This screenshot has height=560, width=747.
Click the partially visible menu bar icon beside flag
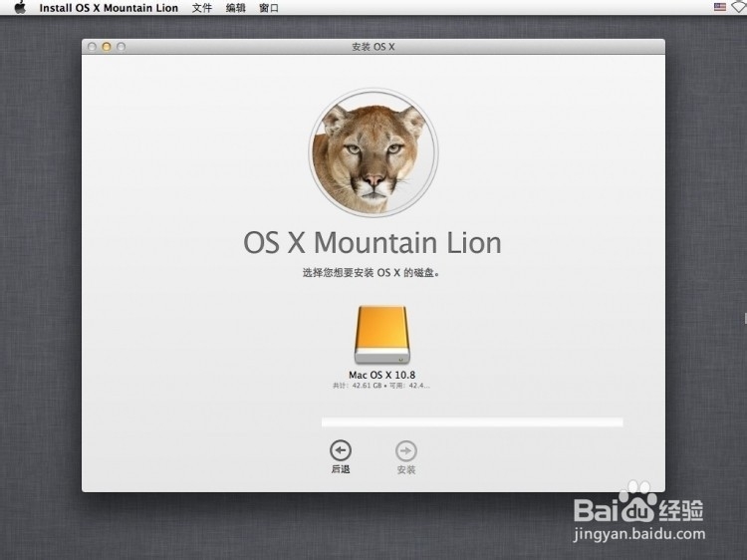pyautogui.click(x=740, y=7)
